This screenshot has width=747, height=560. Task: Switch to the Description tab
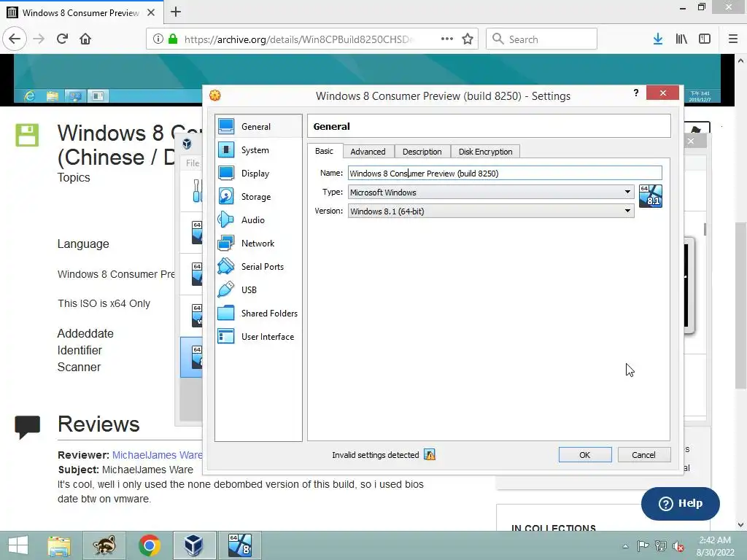click(x=422, y=152)
